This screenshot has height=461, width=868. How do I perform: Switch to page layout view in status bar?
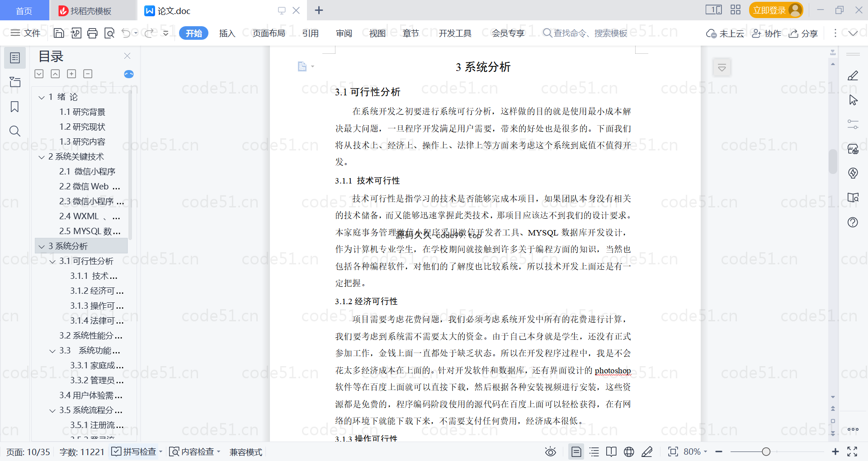[x=576, y=452]
